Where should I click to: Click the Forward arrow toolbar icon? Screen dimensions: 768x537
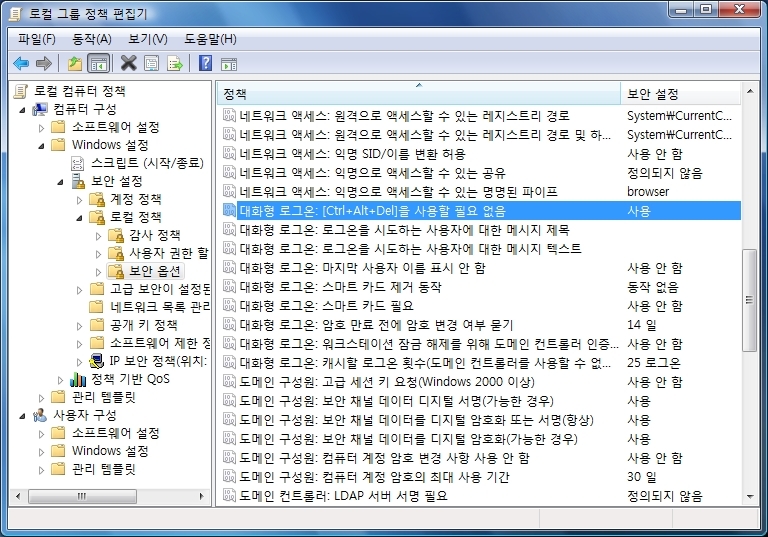(44, 63)
